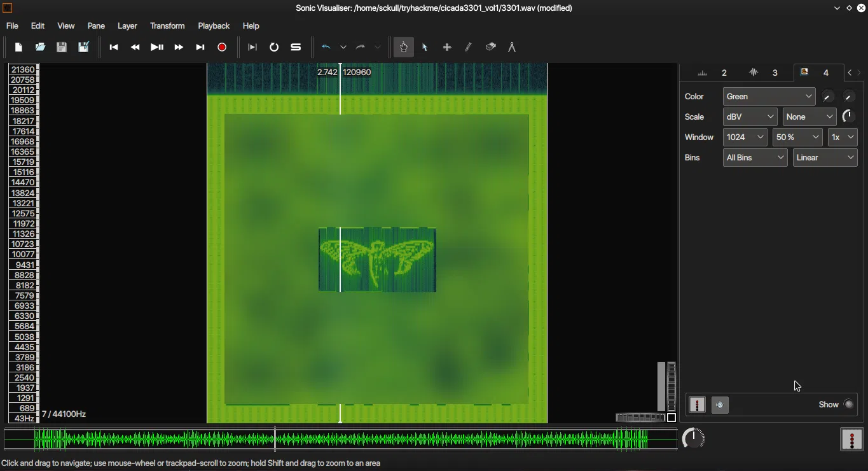Click the Undo arrow
The image size is (868, 471).
[x=326, y=47]
